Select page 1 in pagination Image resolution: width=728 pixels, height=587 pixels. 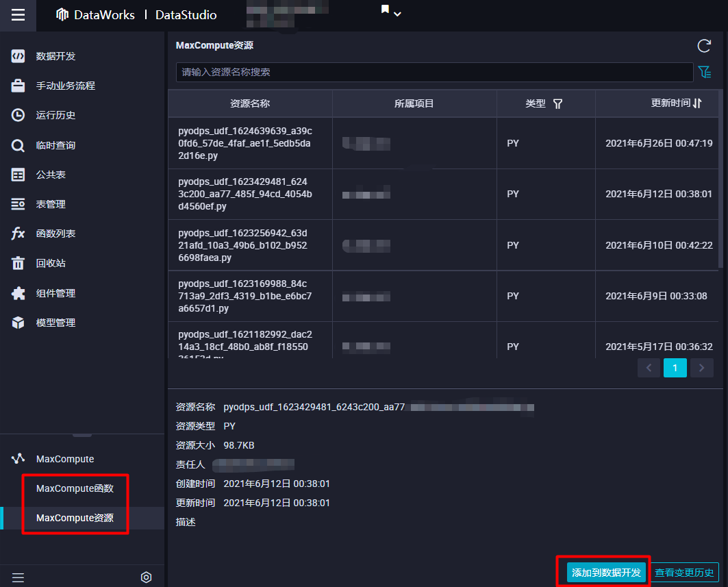(x=675, y=369)
